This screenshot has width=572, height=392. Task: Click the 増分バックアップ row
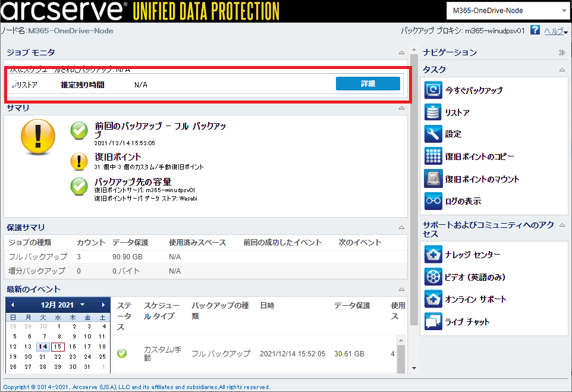[x=206, y=271]
